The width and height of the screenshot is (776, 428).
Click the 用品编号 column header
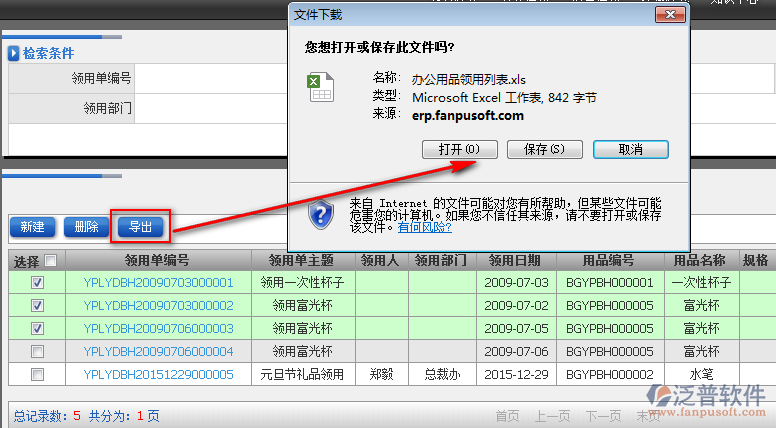coord(610,260)
